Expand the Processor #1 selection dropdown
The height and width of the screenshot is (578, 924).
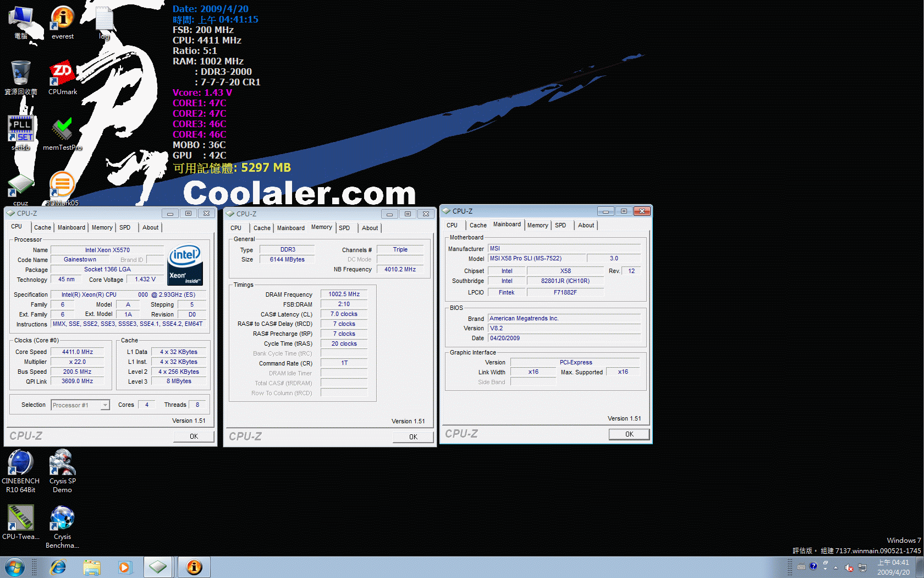click(105, 405)
